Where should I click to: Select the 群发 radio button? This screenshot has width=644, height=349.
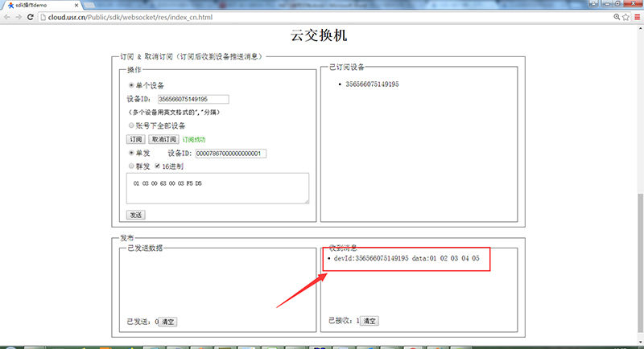point(131,166)
